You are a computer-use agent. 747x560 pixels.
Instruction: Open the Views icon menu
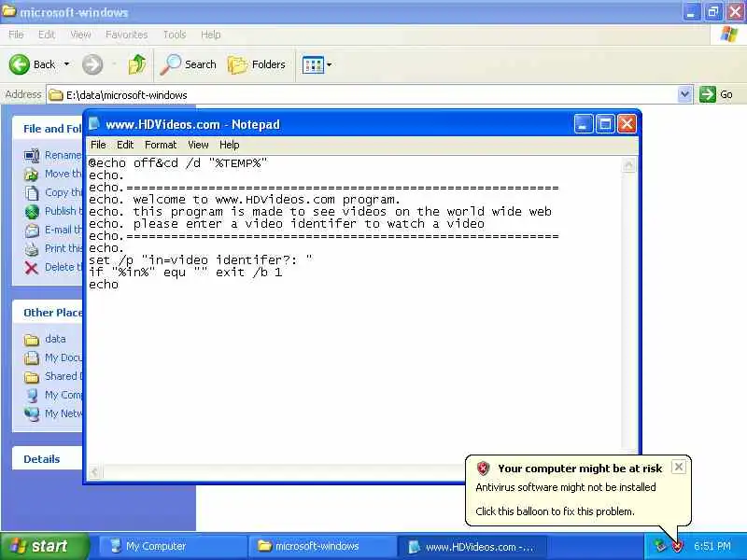click(313, 64)
